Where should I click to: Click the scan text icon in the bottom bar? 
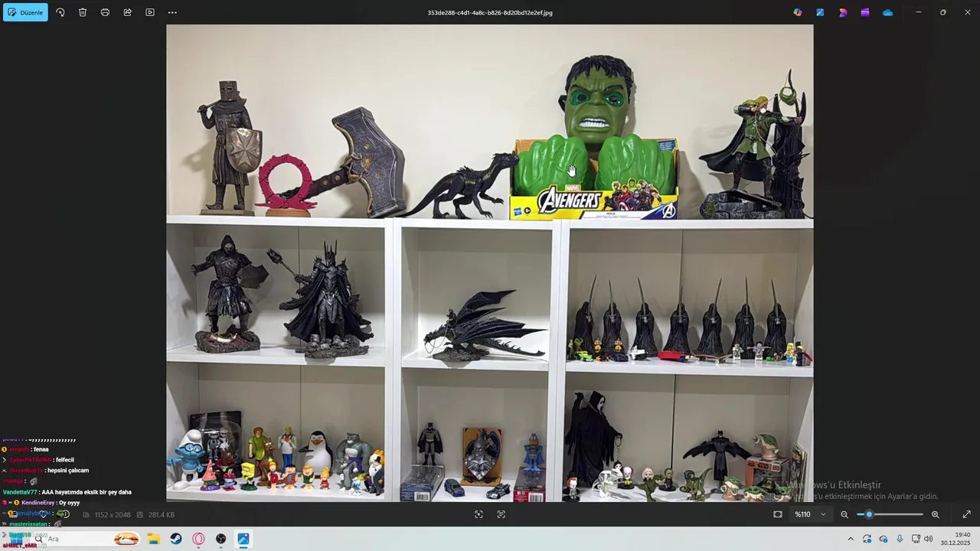click(x=501, y=514)
